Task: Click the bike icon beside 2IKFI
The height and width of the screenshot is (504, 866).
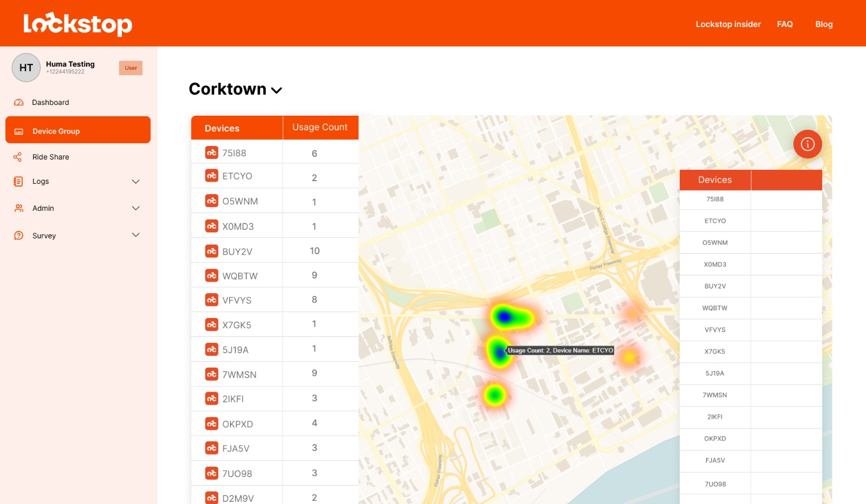Action: pos(212,399)
